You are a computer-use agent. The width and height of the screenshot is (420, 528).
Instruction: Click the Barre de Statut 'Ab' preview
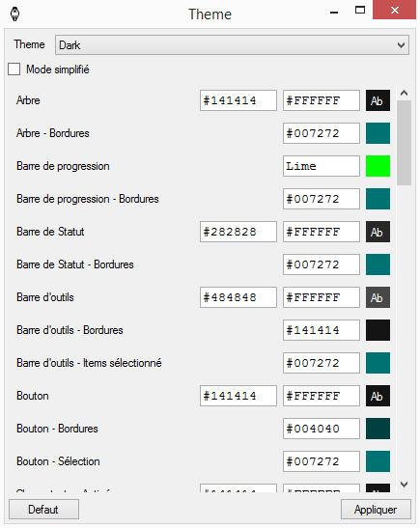click(x=378, y=232)
